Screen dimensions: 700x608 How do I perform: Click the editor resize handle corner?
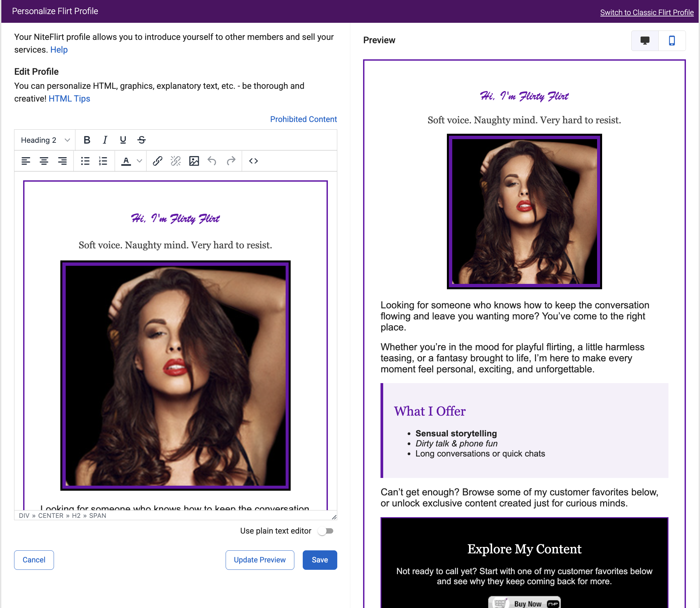[x=334, y=517]
